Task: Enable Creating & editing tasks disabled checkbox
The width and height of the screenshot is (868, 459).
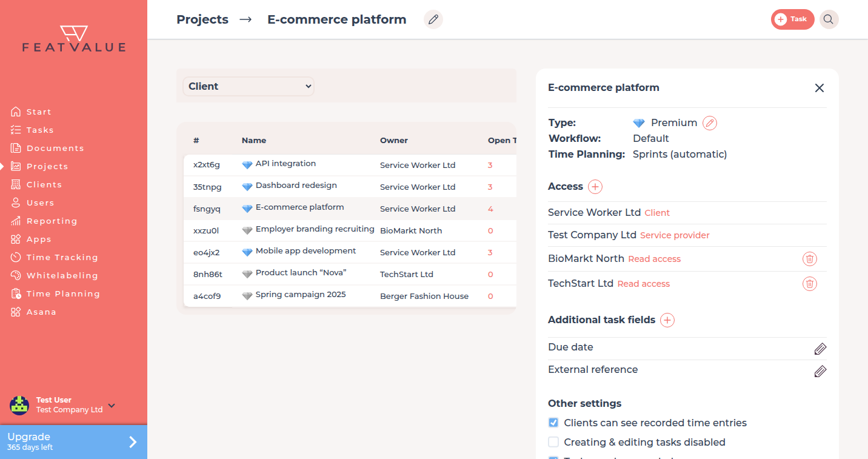Action: (553, 442)
